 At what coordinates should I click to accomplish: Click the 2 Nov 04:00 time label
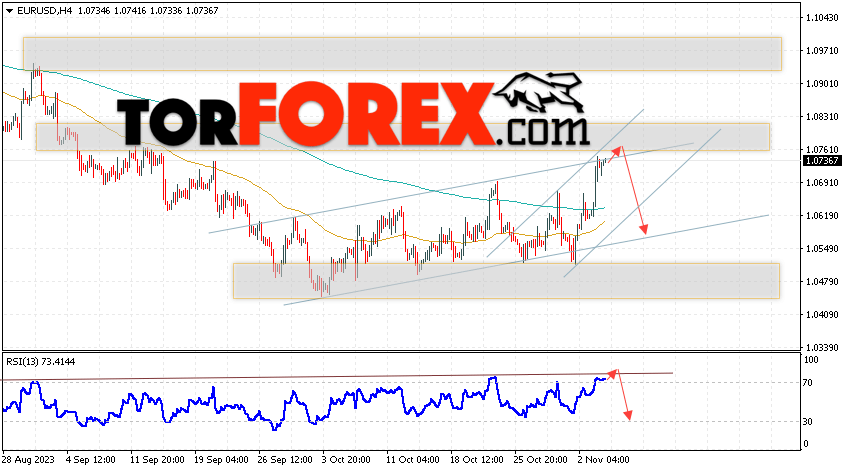604,460
